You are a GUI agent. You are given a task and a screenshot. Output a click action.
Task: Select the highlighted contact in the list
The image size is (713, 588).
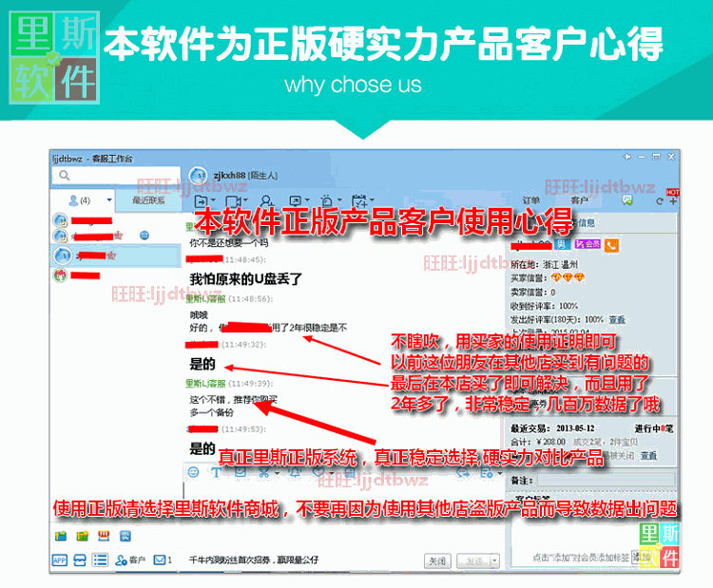pos(116,256)
